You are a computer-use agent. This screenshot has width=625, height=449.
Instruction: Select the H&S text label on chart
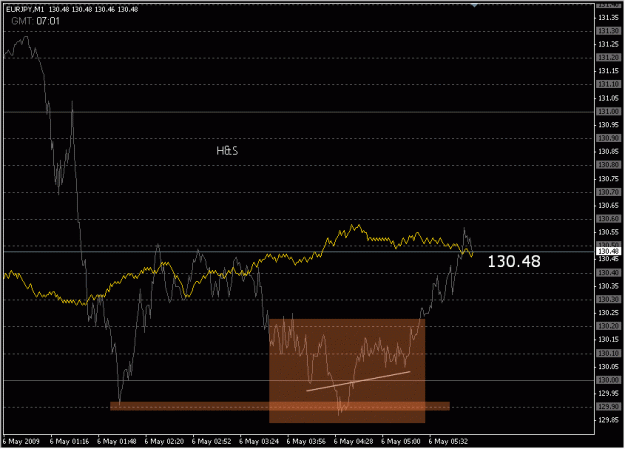tap(227, 151)
